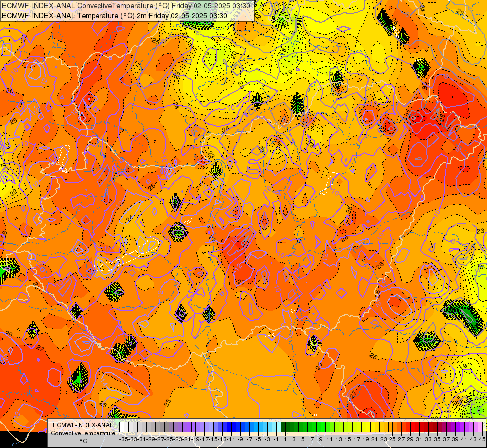Image resolution: width=487 pixels, height=448 pixels.
Task: Click the '°C' unit label in the legend
Action: point(83,441)
